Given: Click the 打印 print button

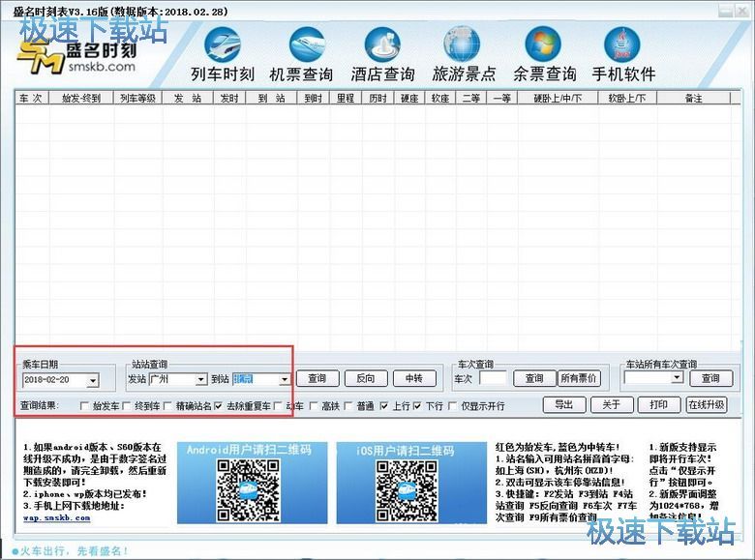Looking at the screenshot, I should 658,404.
